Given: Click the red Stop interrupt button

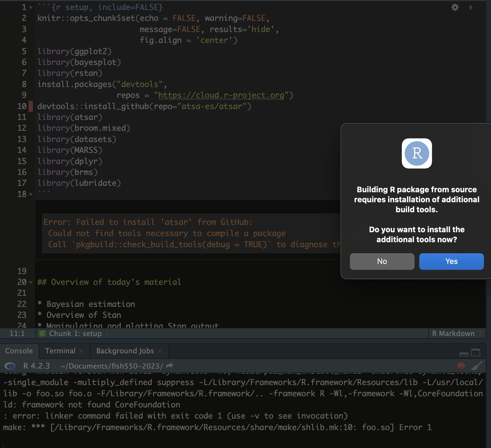Looking at the screenshot, I should pyautogui.click(x=461, y=365).
